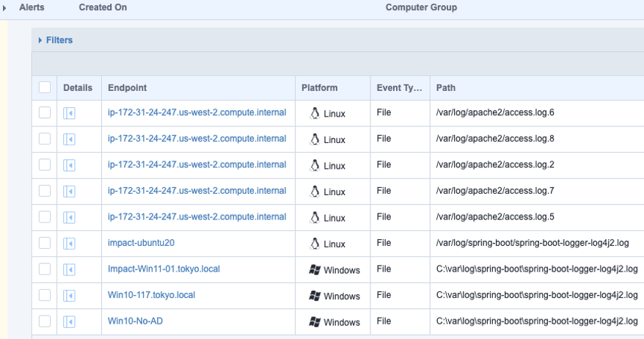Open endpoint link in access.log.5 row

[197, 217]
